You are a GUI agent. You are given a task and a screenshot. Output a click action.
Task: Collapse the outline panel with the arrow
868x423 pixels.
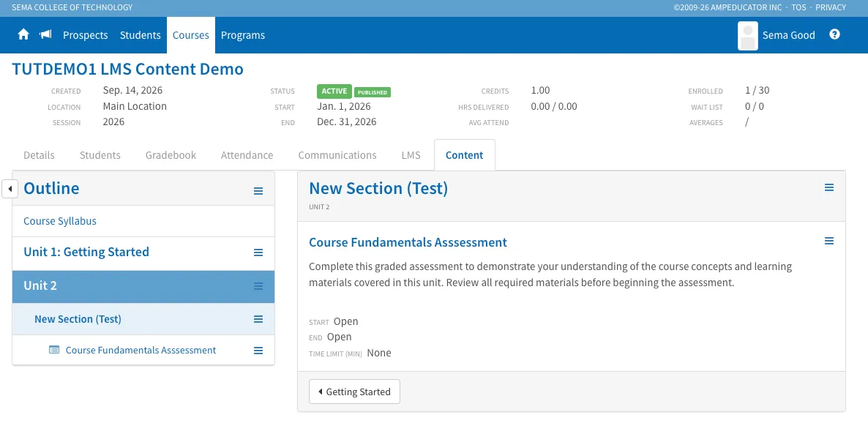coord(10,189)
